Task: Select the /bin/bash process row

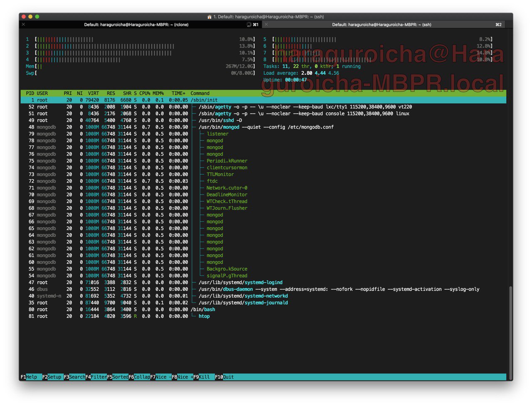Action: coord(264,309)
